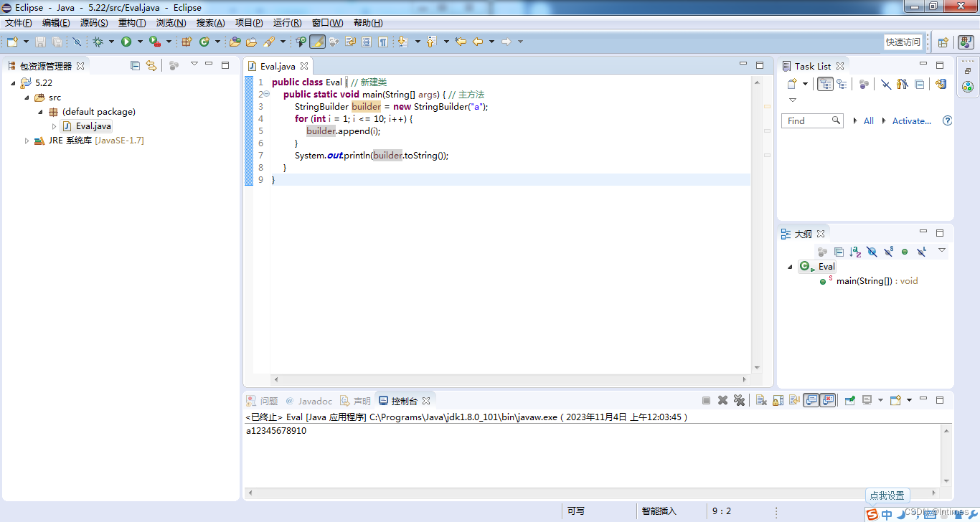
Task: Click the help question mark in Task List
Action: click(947, 120)
